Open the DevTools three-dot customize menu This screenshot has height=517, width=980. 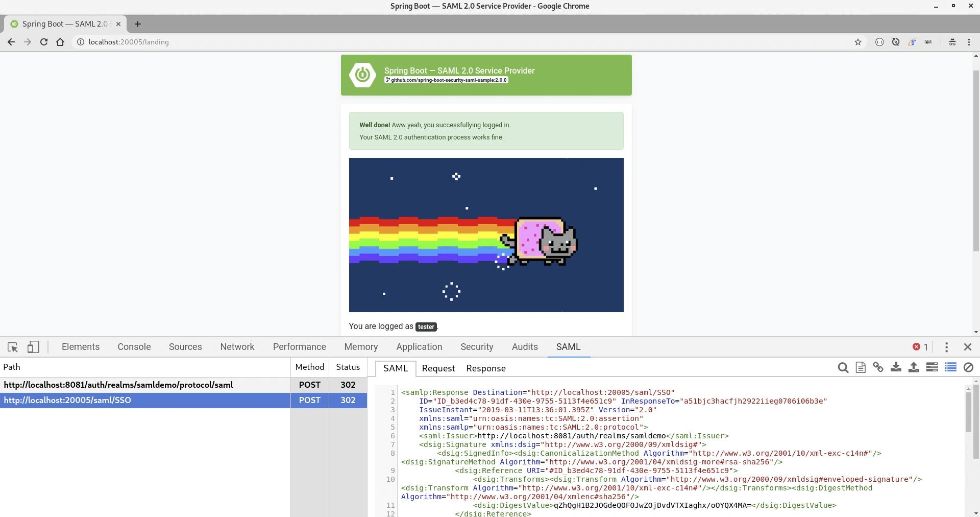(x=946, y=347)
